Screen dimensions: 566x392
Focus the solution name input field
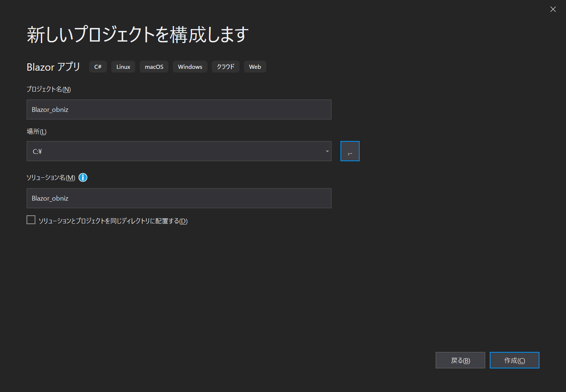pos(179,198)
